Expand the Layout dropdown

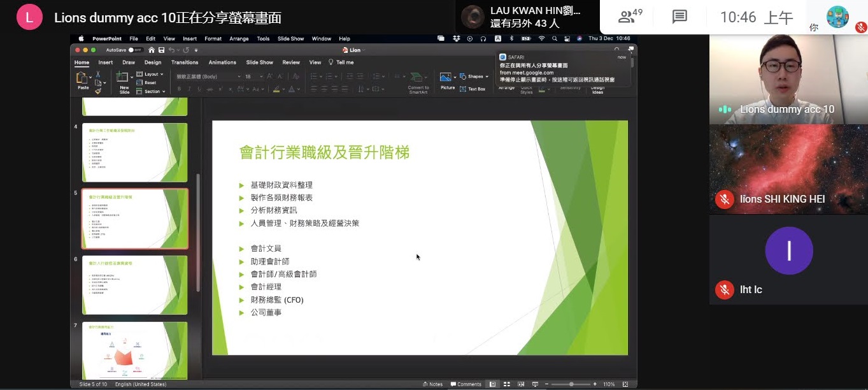[x=152, y=75]
